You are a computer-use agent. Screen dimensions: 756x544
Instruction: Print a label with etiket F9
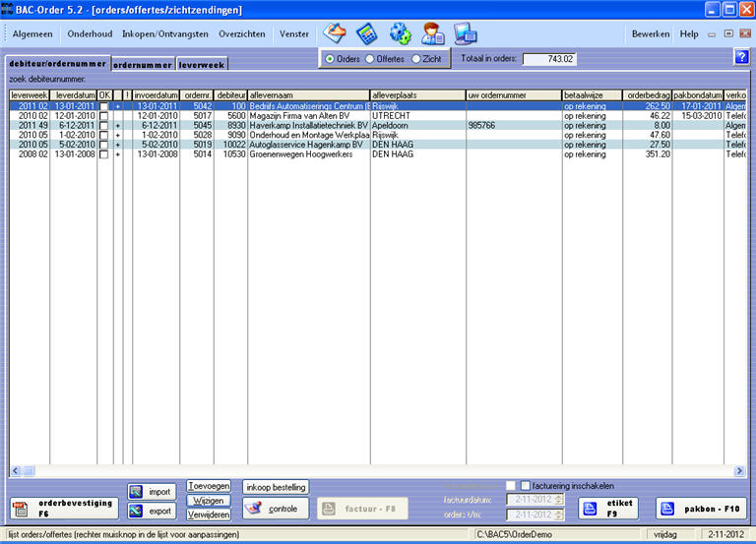[x=607, y=508]
